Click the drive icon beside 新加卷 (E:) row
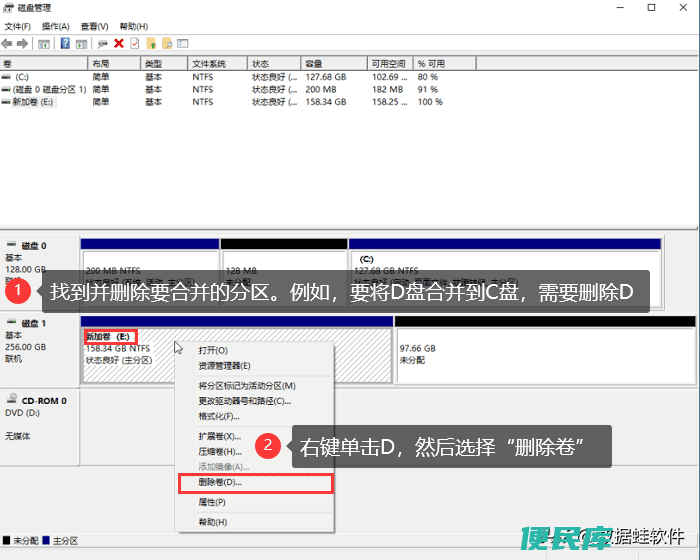 click(x=6, y=102)
